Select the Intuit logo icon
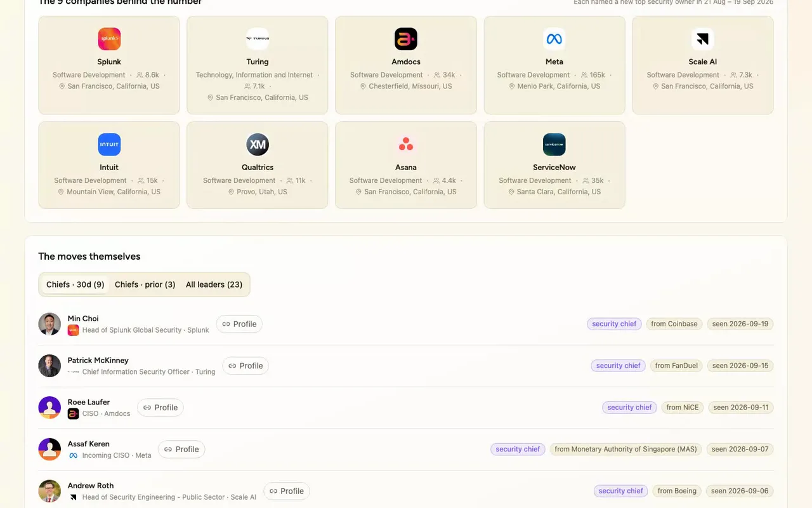The height and width of the screenshot is (508, 812). (x=109, y=144)
